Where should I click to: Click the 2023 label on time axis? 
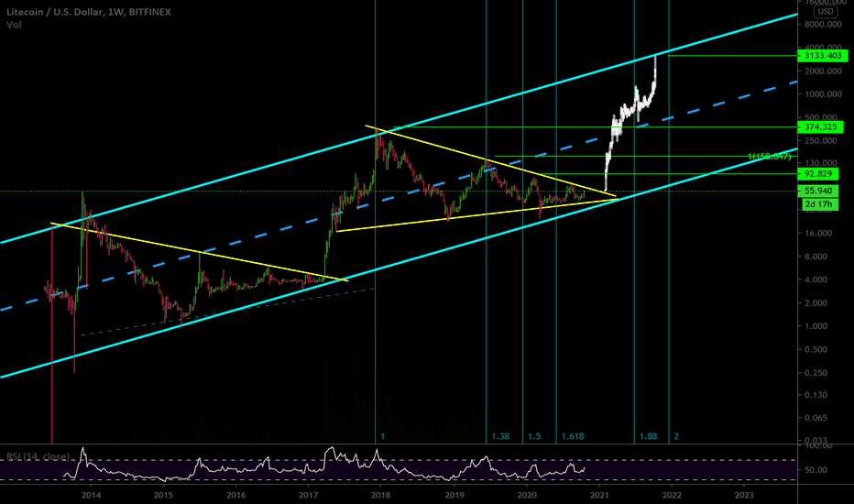point(744,495)
